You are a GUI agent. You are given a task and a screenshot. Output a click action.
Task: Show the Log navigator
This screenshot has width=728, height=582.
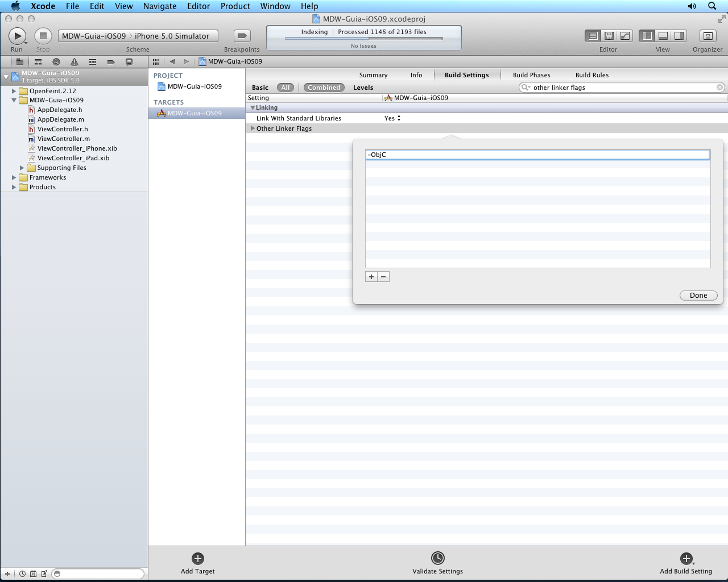pos(129,61)
